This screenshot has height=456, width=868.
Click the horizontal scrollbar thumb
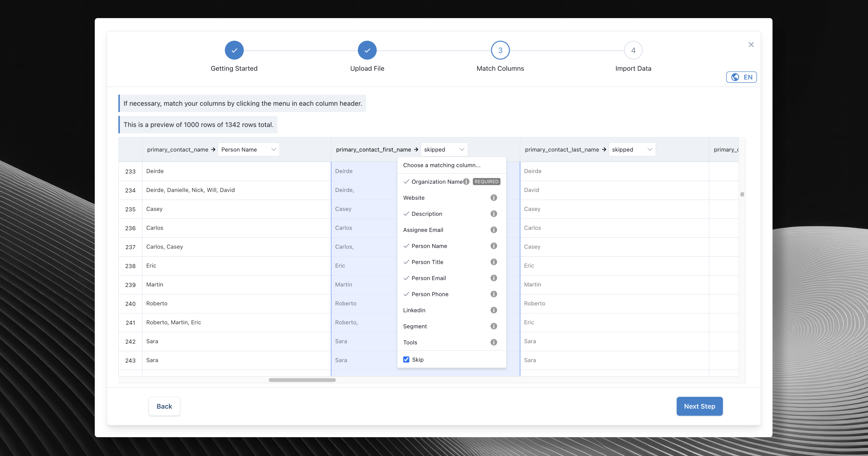302,380
